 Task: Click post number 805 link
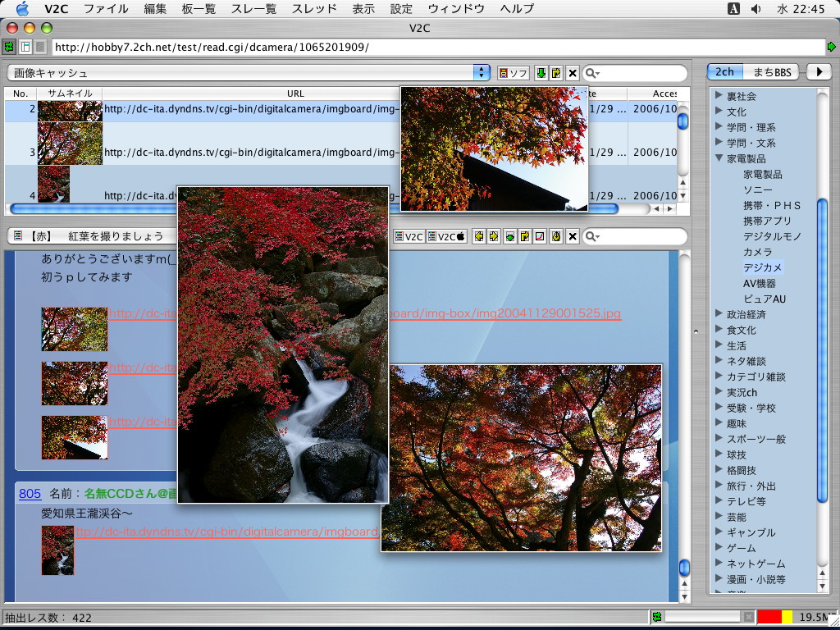[30, 493]
